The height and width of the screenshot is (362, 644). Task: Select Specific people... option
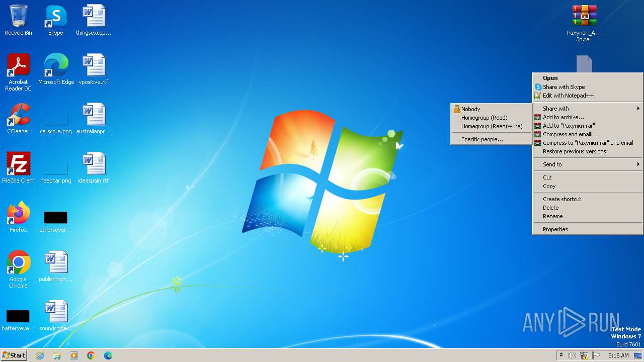(x=492, y=139)
